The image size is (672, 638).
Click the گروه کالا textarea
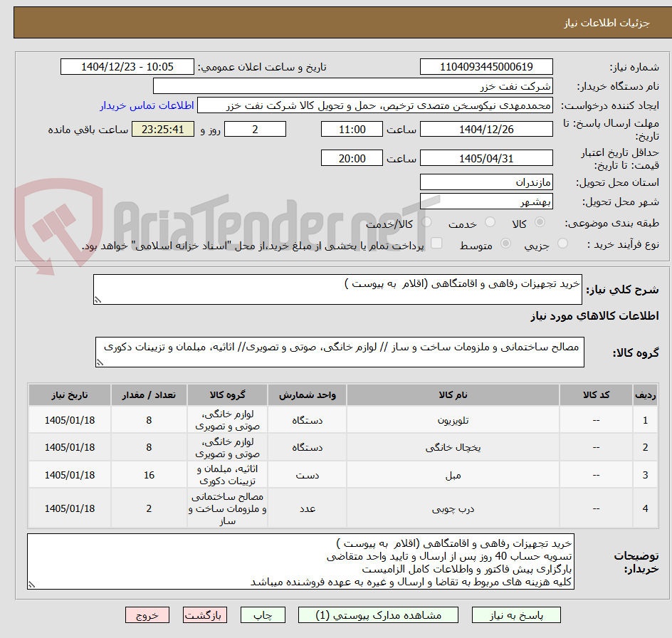point(340,352)
